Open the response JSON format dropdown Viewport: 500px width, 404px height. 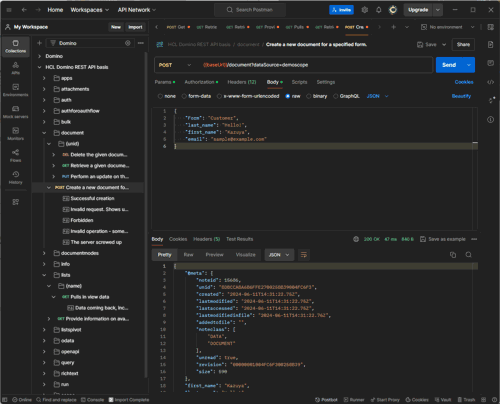coord(279,255)
